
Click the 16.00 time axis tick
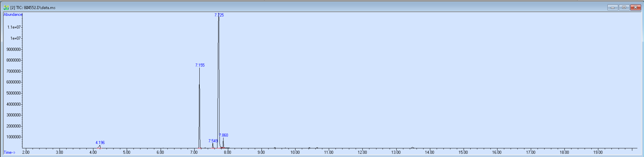click(x=497, y=152)
